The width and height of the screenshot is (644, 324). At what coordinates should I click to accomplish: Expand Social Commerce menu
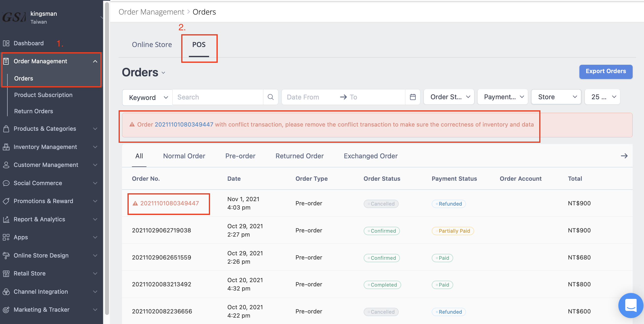point(95,183)
